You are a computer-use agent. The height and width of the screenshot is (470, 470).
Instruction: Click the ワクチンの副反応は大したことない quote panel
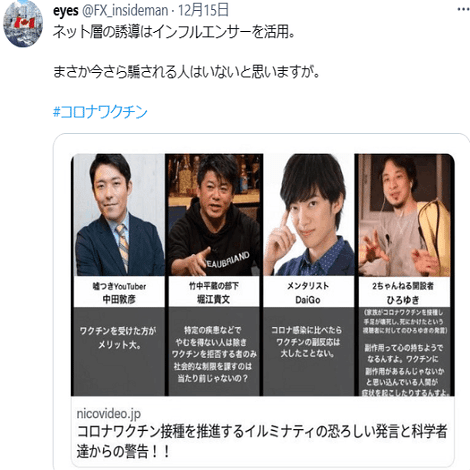(309, 352)
